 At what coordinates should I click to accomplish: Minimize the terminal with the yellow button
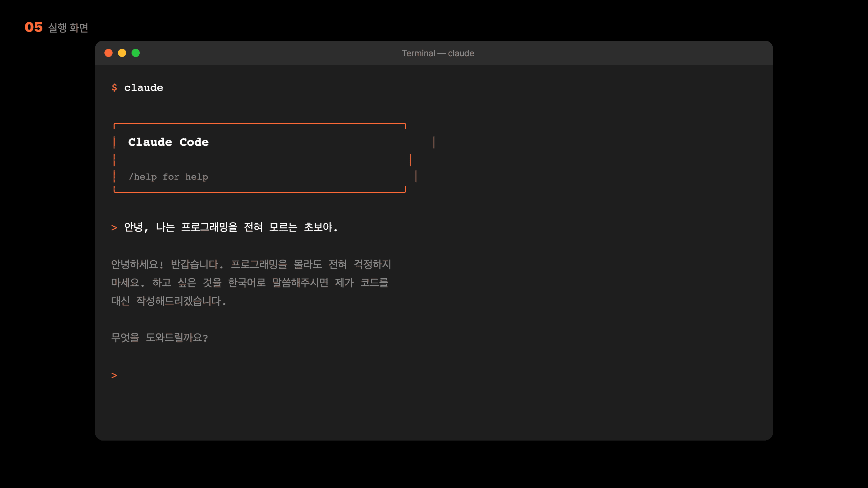coord(122,53)
